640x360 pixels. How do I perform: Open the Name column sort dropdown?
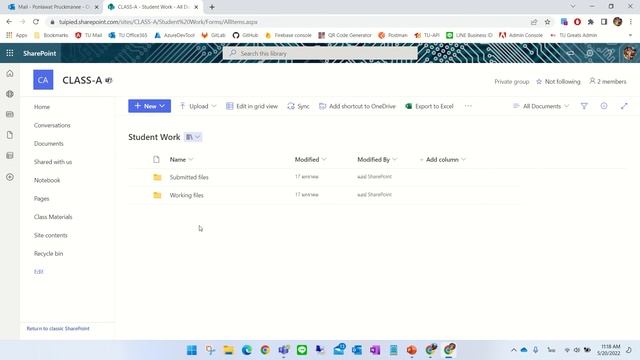[x=182, y=160]
